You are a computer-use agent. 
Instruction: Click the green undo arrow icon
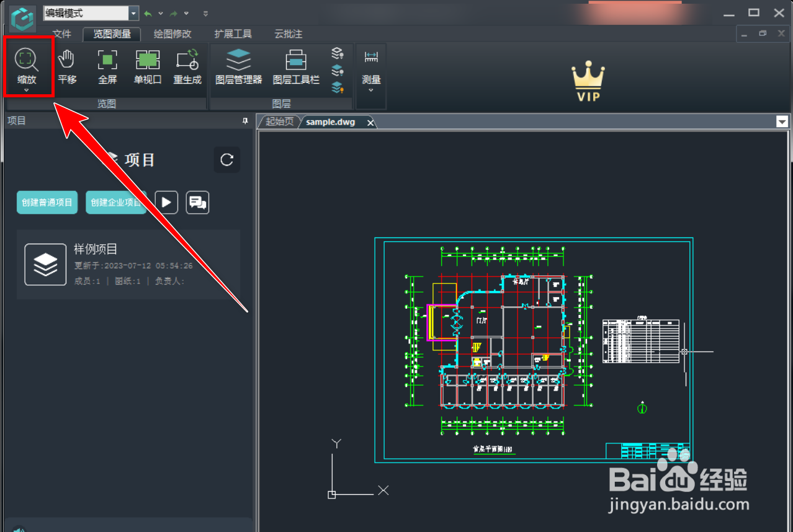(148, 13)
